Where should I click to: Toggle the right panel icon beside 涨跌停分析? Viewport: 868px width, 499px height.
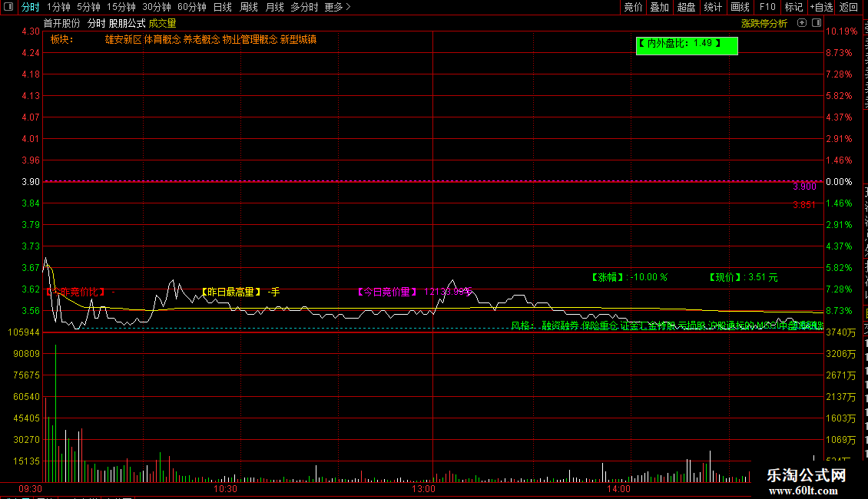(817, 23)
